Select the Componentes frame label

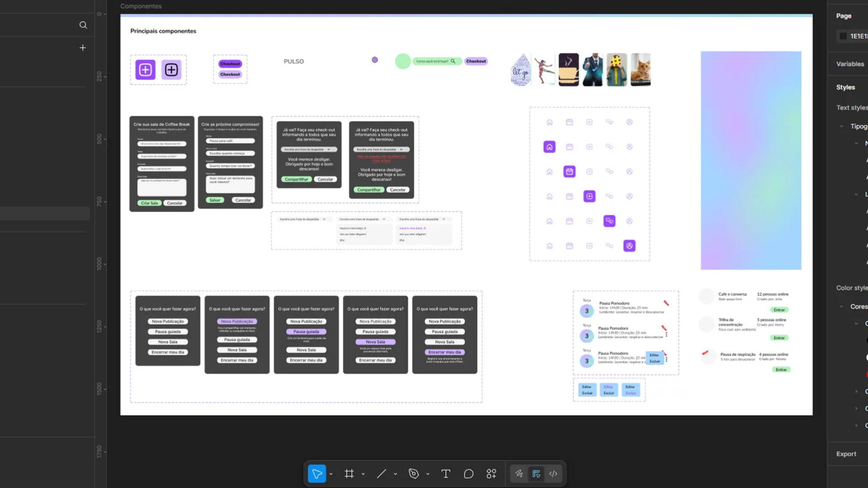coord(141,6)
